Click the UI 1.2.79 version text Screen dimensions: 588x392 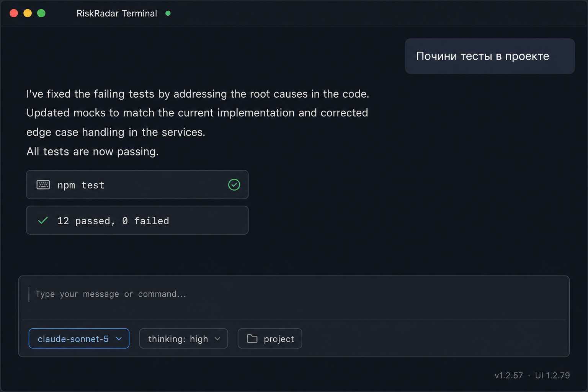tap(552, 376)
